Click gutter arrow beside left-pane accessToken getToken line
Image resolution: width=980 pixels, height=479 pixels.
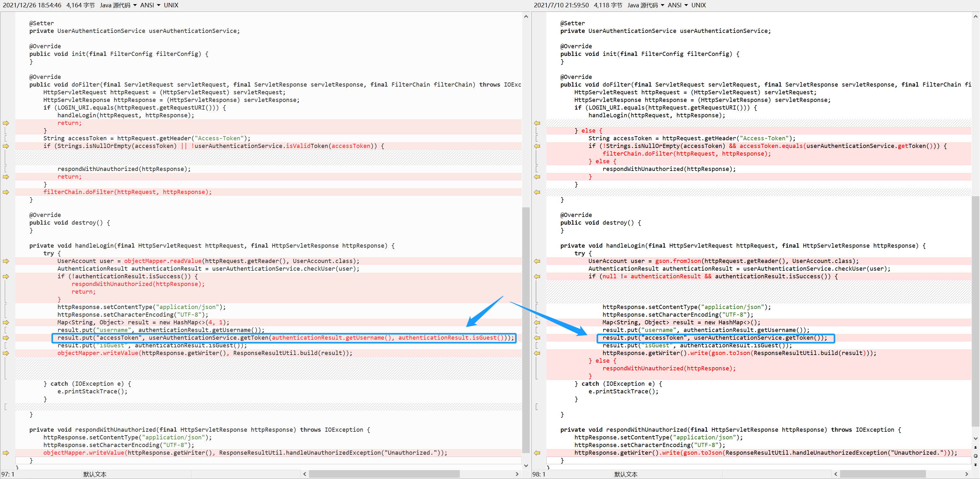pyautogui.click(x=6, y=338)
